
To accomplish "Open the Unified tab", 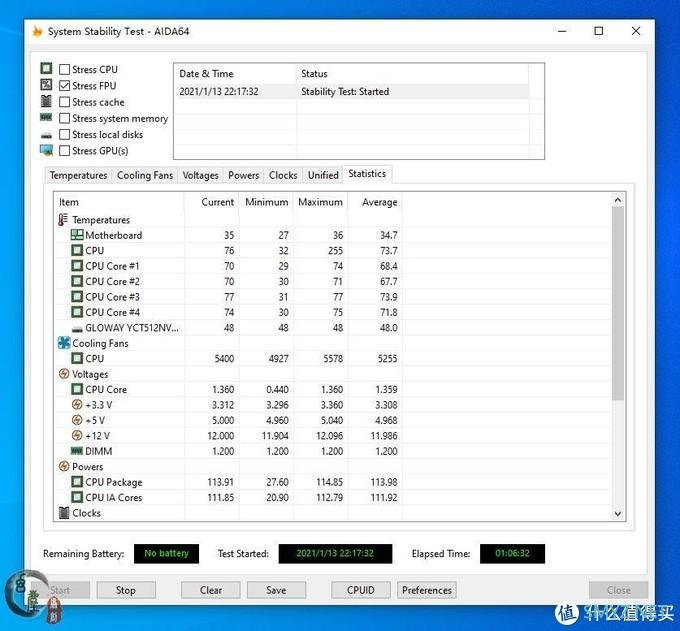I will click(323, 175).
